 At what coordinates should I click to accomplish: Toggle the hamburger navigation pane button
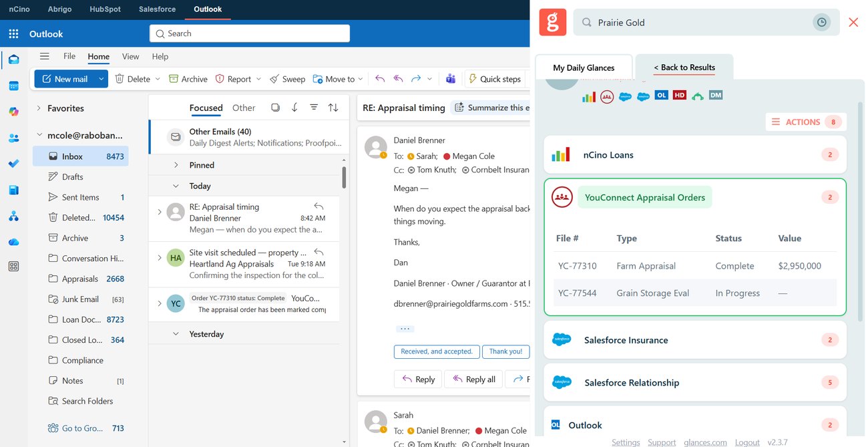(44, 57)
